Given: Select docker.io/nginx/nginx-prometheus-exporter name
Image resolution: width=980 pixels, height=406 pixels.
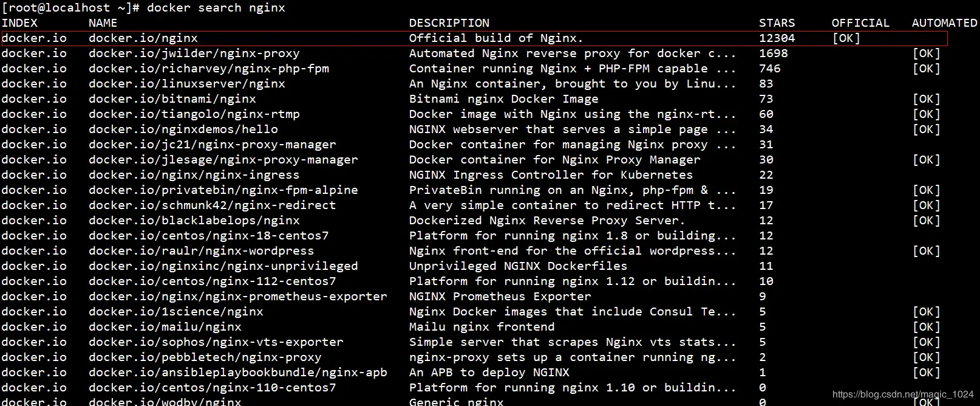Looking at the screenshot, I should pyautogui.click(x=238, y=297).
